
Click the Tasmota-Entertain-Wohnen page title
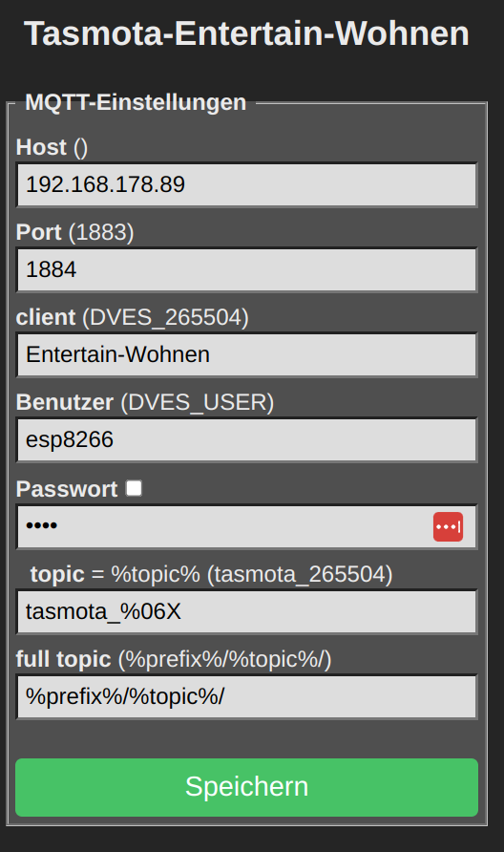point(246,33)
